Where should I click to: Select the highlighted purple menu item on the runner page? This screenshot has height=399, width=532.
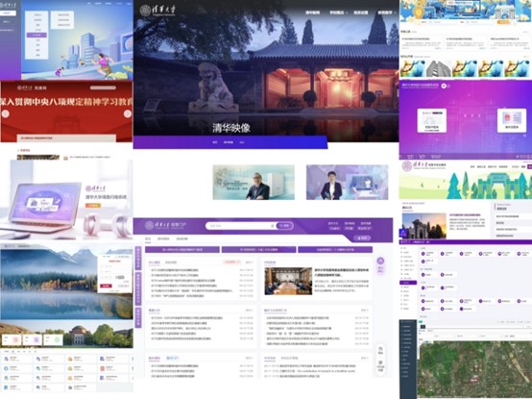37,35
